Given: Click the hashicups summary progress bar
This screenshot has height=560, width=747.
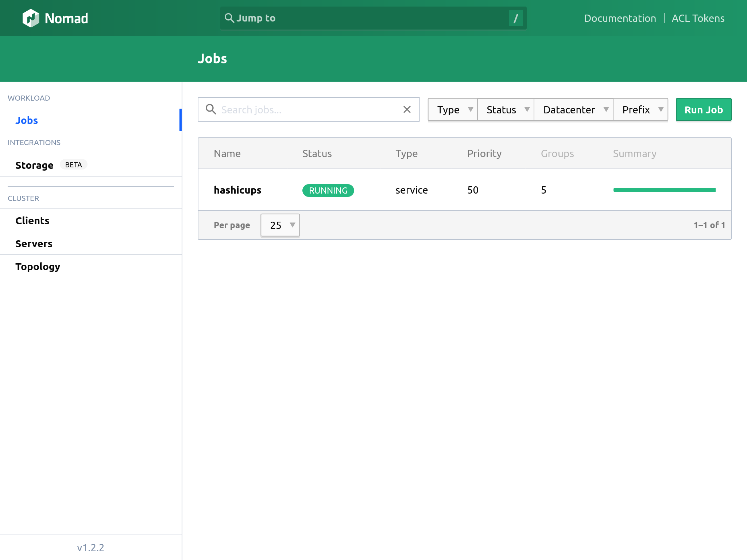Looking at the screenshot, I should pyautogui.click(x=665, y=190).
